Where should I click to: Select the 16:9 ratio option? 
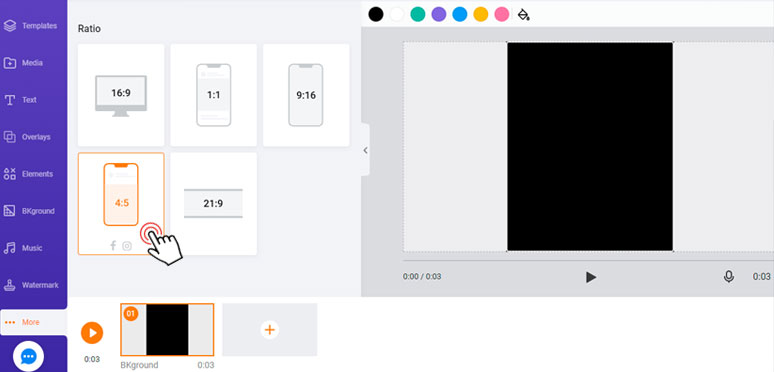pyautogui.click(x=121, y=95)
